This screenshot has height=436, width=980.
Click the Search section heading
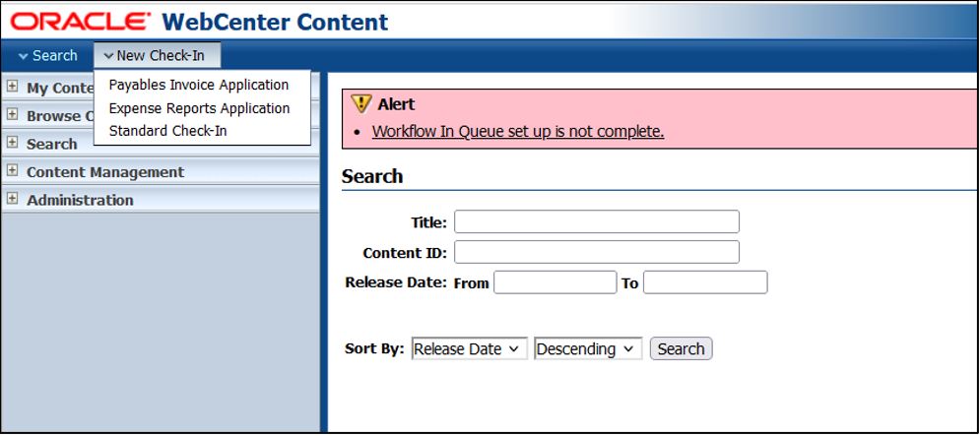[x=372, y=176]
